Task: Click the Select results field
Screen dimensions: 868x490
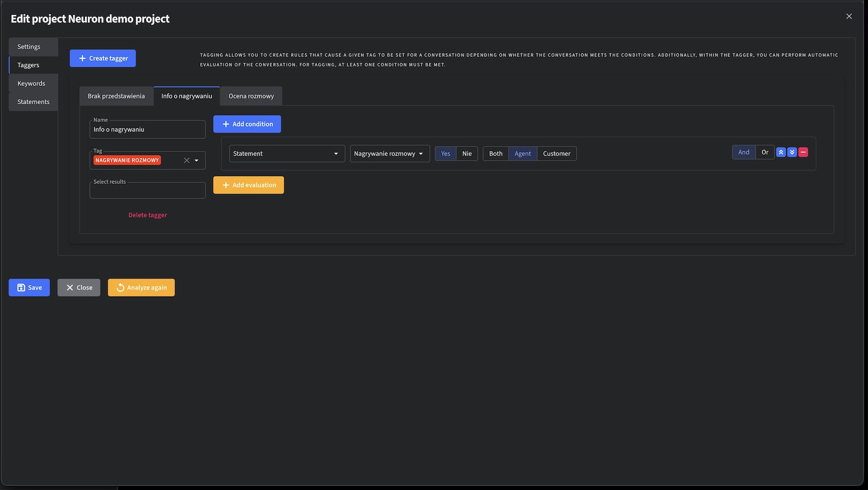Action: (147, 191)
